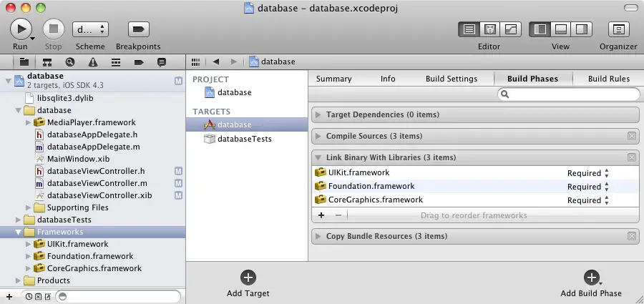Image resolution: width=644 pixels, height=304 pixels.
Task: Expand Target Dependencies section
Action: click(x=318, y=114)
